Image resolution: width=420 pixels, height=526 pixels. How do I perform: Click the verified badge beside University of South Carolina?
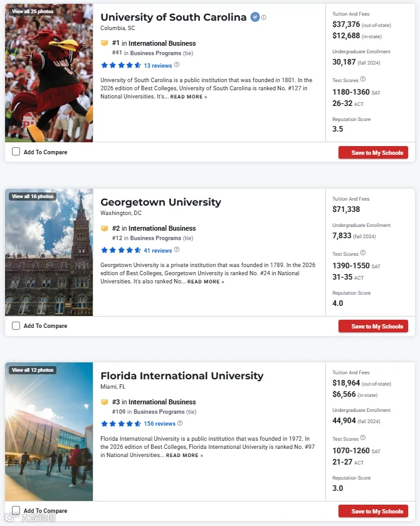255,17
